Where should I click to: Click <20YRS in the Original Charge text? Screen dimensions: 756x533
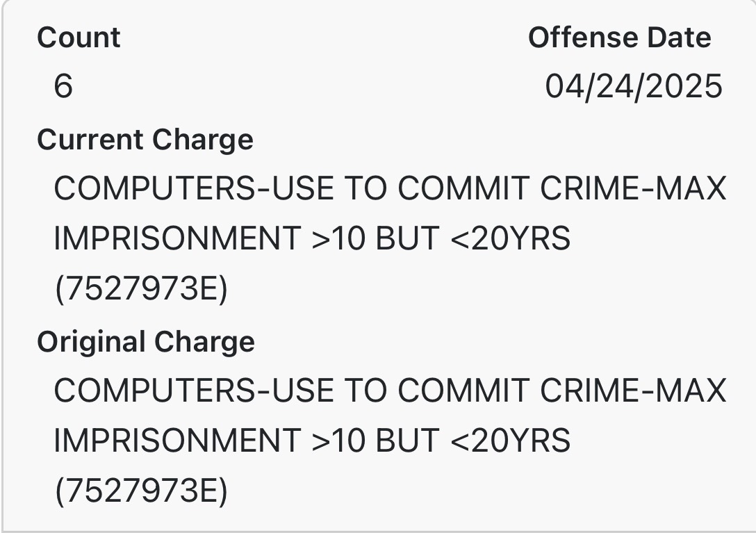click(510, 441)
